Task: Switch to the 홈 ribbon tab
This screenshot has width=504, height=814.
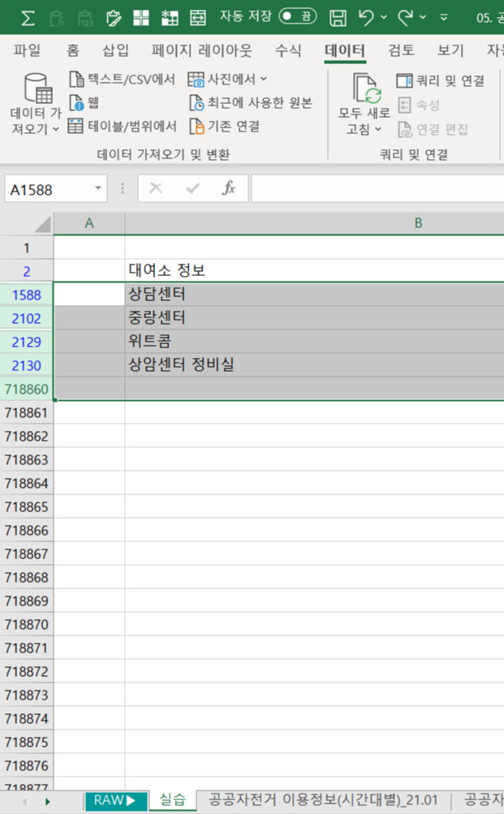Action: click(73, 50)
